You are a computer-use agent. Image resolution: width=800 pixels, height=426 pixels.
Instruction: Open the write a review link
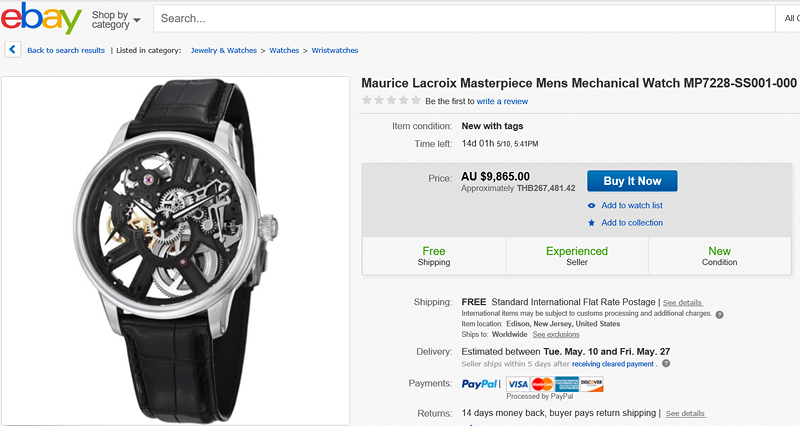tap(502, 101)
